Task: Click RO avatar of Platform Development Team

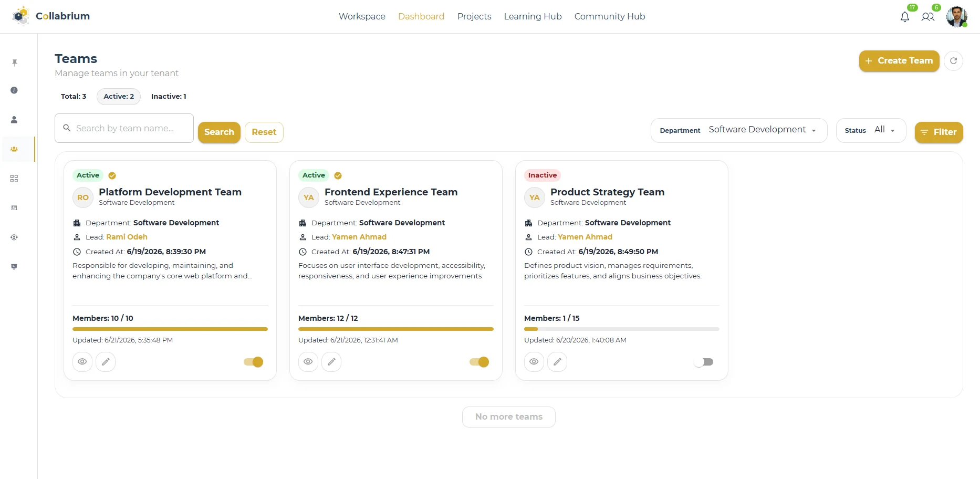Action: pos(83,197)
